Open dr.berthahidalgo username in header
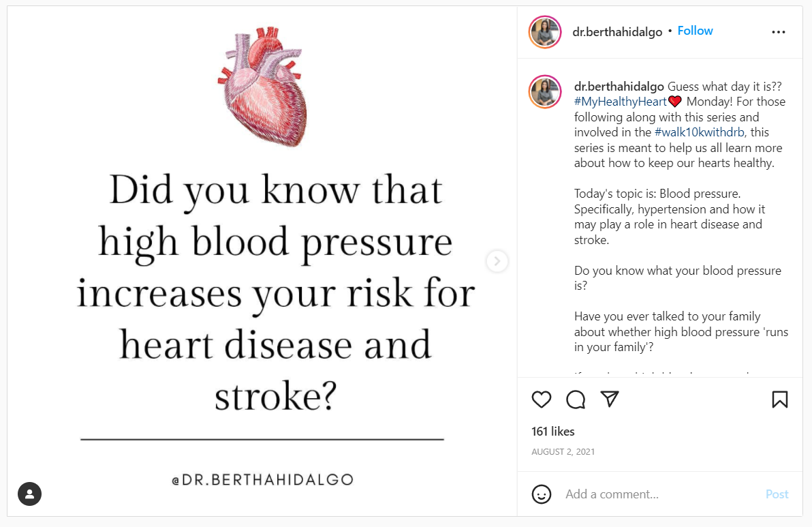The height and width of the screenshot is (527, 812). click(617, 32)
